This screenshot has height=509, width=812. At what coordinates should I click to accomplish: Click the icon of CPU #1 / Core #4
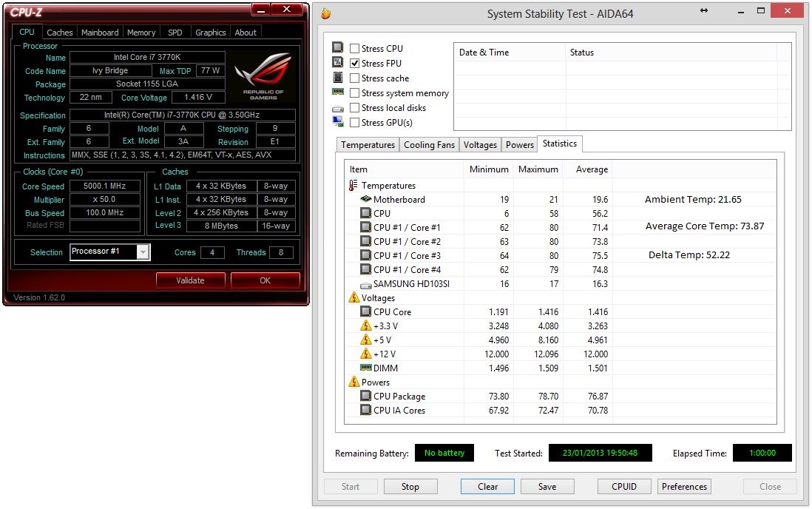tap(365, 269)
